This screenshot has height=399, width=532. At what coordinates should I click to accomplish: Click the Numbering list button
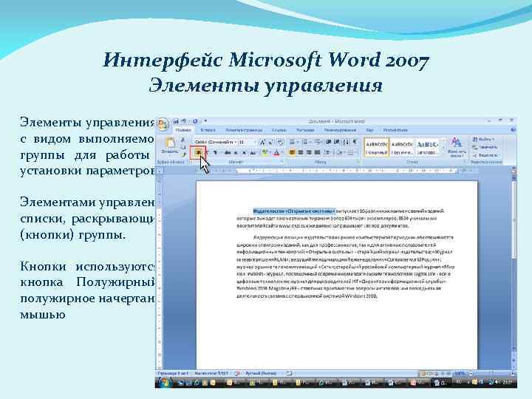click(x=305, y=142)
